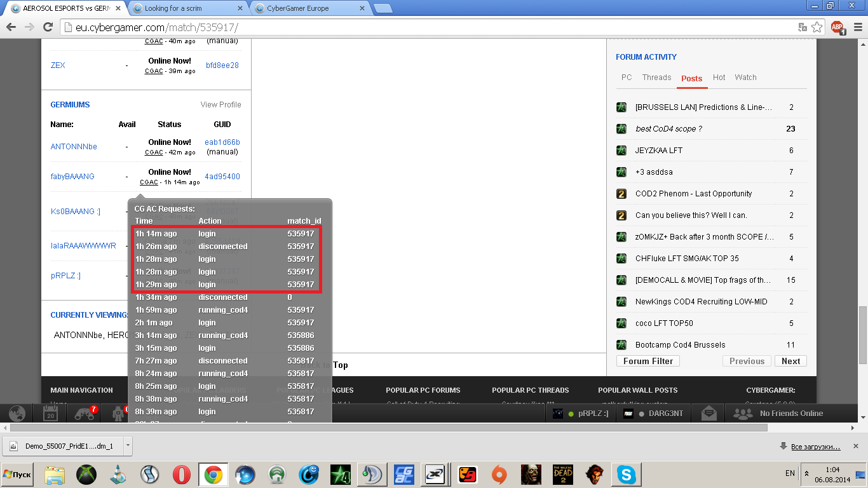This screenshot has height=488, width=868.
Task: Open player lalaRAAAWWWWR profile
Action: click(83, 246)
